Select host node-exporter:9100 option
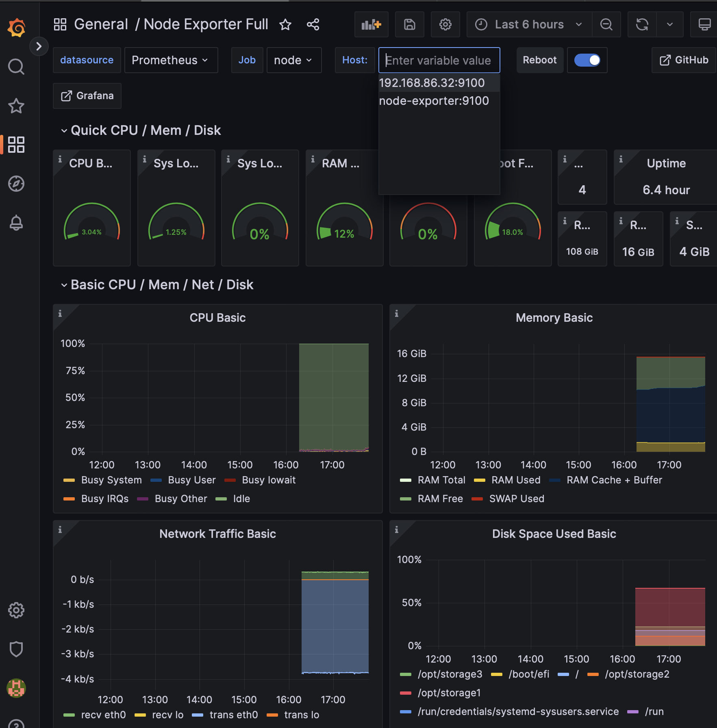This screenshot has height=728, width=717. (439, 101)
